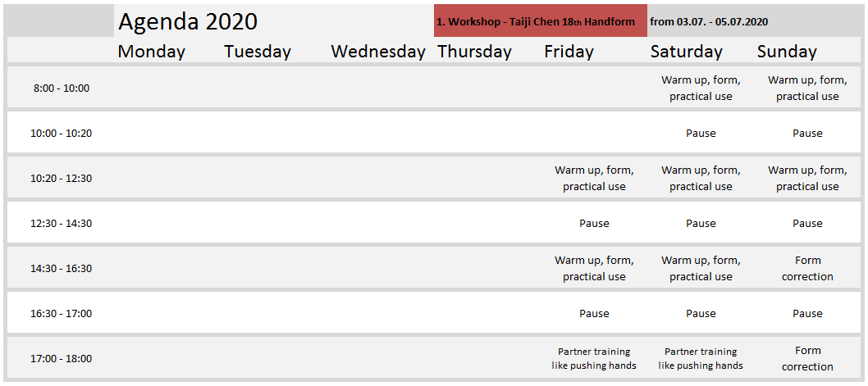868x386 pixels.
Task: Select Friday 10:20 Warm up, form cell
Action: [x=594, y=178]
